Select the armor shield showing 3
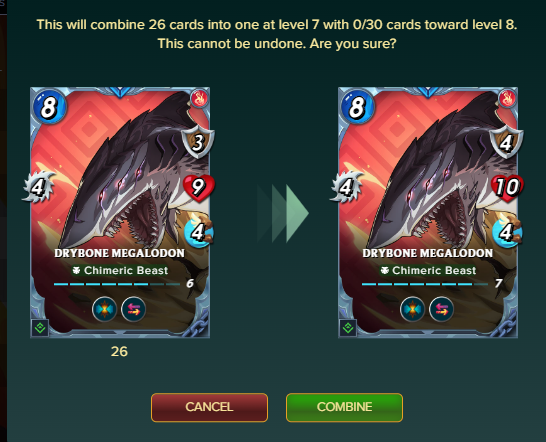The image size is (546, 442). click(x=198, y=141)
